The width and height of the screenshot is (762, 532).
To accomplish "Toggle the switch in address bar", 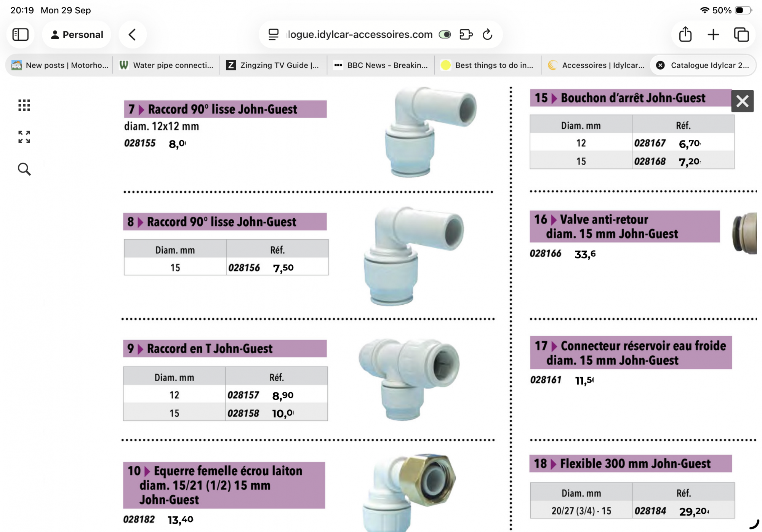I will point(445,35).
